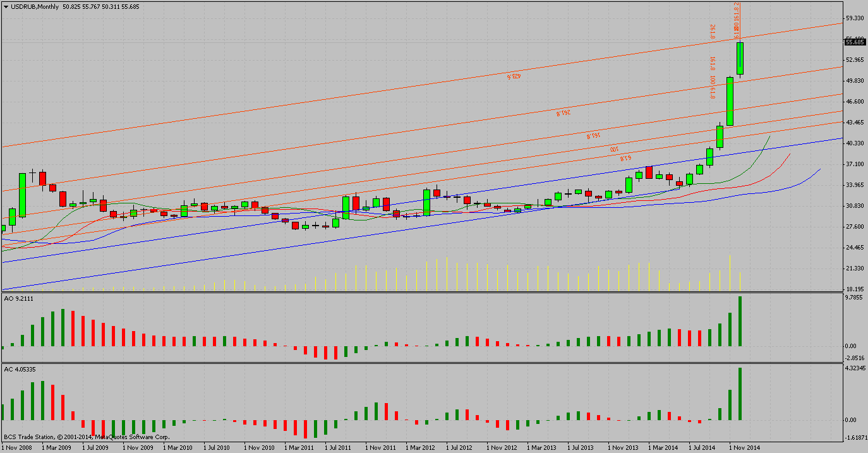868x453 pixels.
Task: Select the current price label 55.685
Action: click(x=855, y=42)
